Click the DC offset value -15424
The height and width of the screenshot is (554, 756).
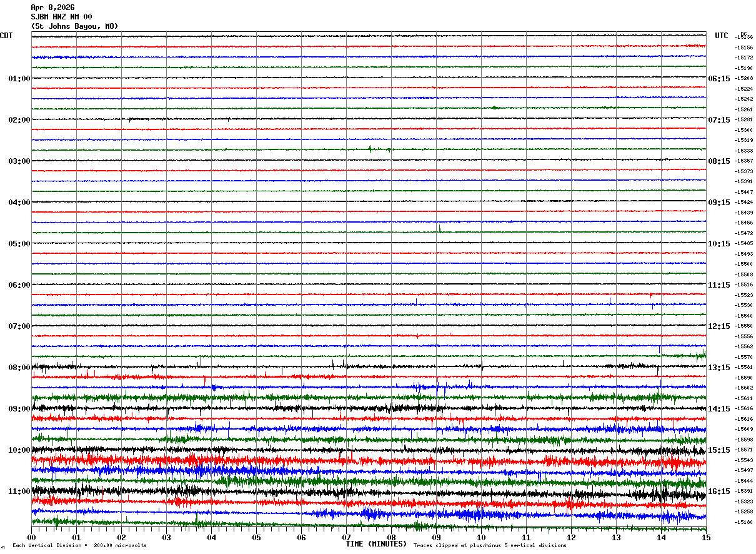[x=744, y=203]
